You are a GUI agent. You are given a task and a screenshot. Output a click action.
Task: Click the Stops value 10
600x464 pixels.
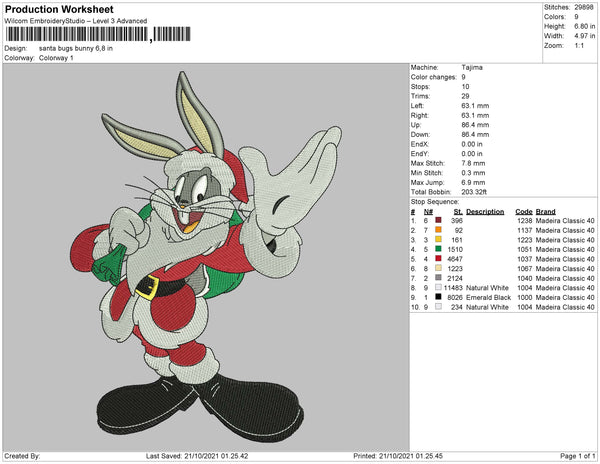pos(465,86)
